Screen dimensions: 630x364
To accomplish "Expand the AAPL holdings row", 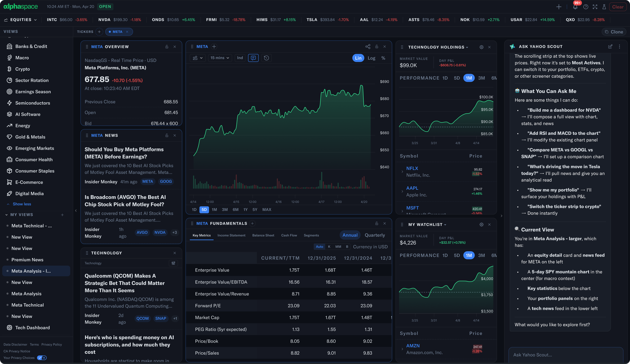I will (x=402, y=191).
